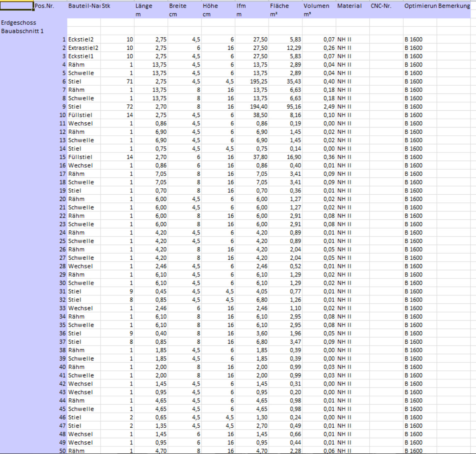Select the 35,43 area value
The height and width of the screenshot is (454, 476).
(x=286, y=81)
